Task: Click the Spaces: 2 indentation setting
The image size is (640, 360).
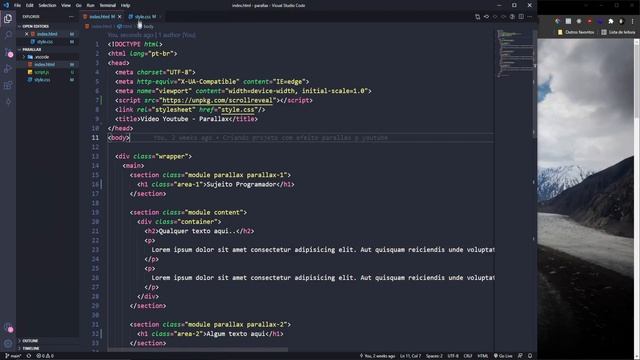Action: [434, 356]
